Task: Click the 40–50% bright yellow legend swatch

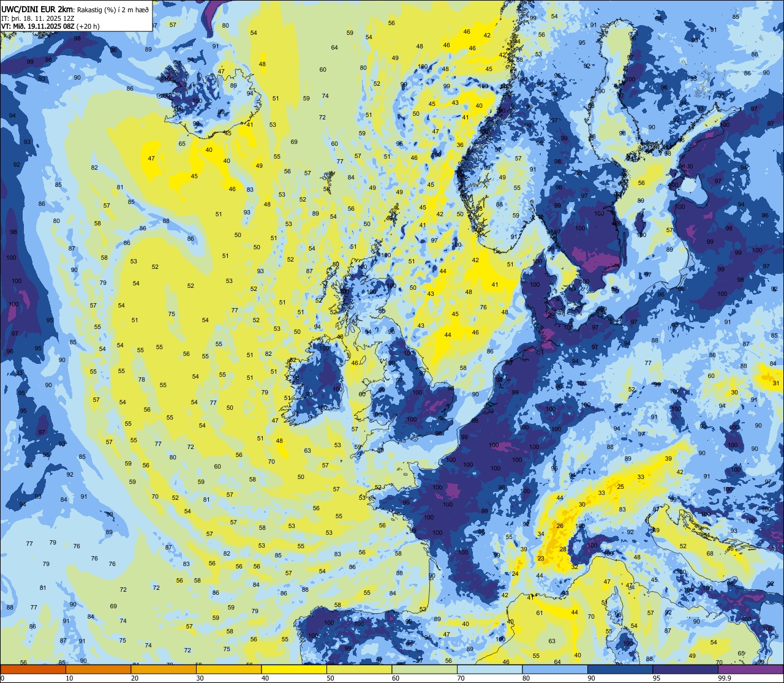Action: (x=294, y=669)
